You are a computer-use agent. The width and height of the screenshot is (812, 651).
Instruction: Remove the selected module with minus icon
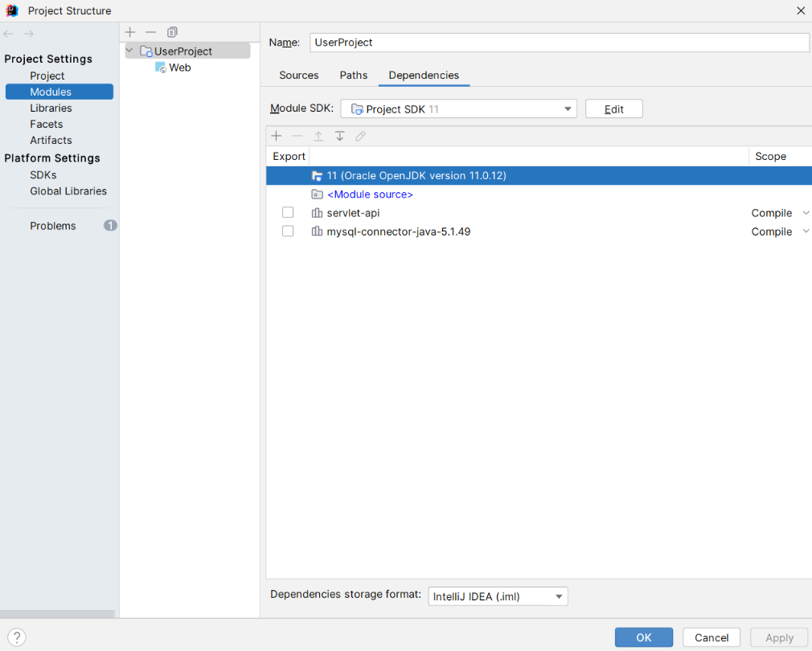click(x=150, y=32)
